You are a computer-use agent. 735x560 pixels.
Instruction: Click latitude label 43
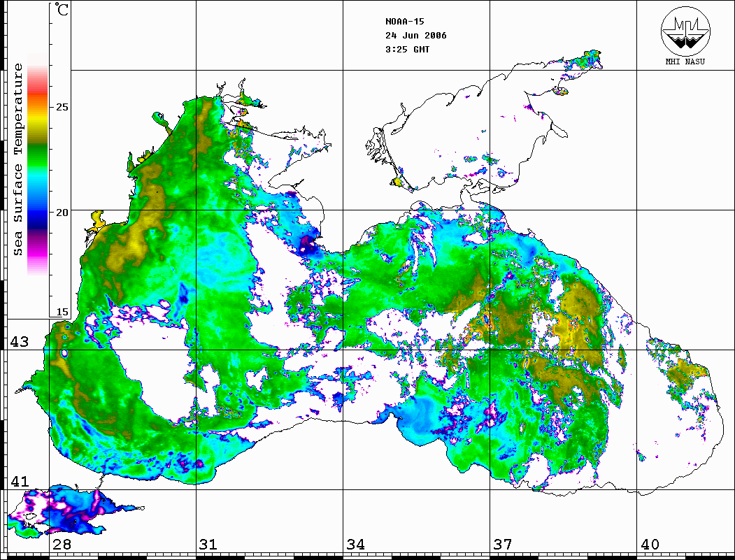(x=19, y=342)
